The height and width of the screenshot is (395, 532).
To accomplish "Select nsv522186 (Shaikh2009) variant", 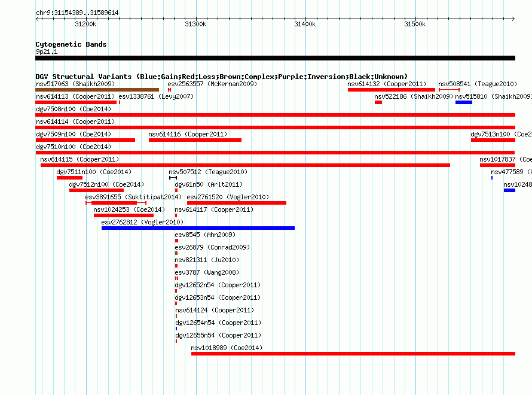I will [x=414, y=96].
